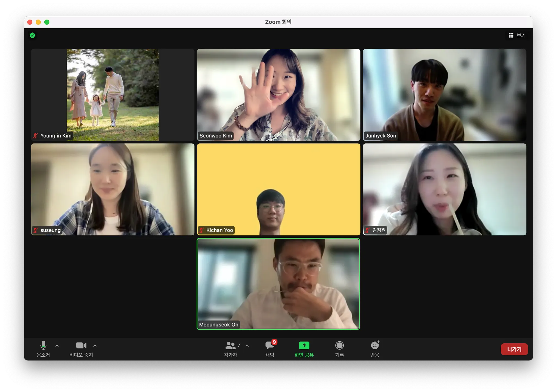Leave meeting with red 나가기 button
The width and height of the screenshot is (557, 392).
(514, 349)
